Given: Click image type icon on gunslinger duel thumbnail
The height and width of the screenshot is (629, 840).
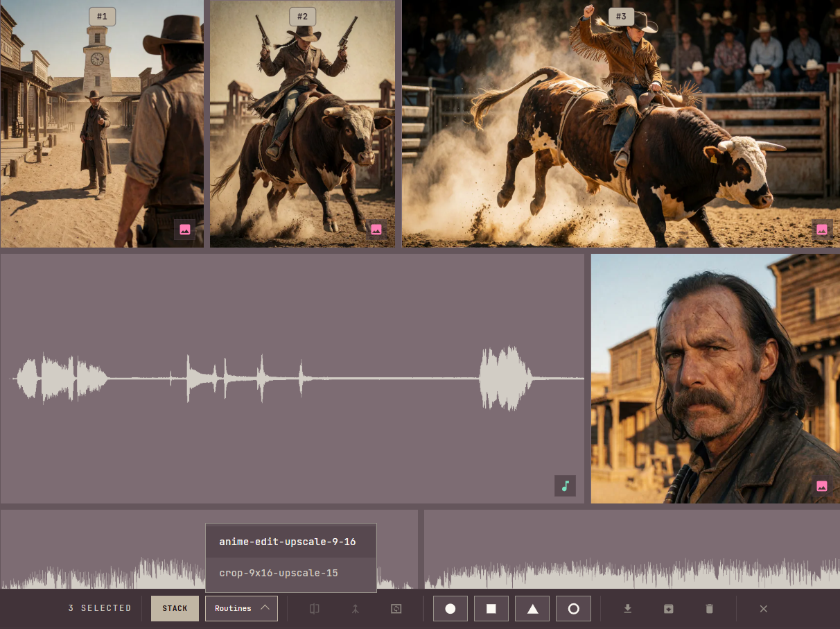Looking at the screenshot, I should [184, 230].
